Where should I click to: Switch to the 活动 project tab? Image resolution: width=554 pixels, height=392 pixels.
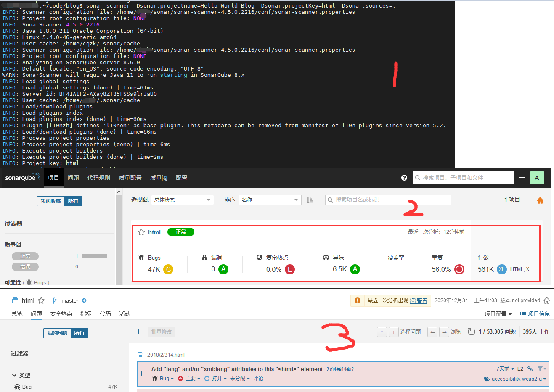point(125,314)
